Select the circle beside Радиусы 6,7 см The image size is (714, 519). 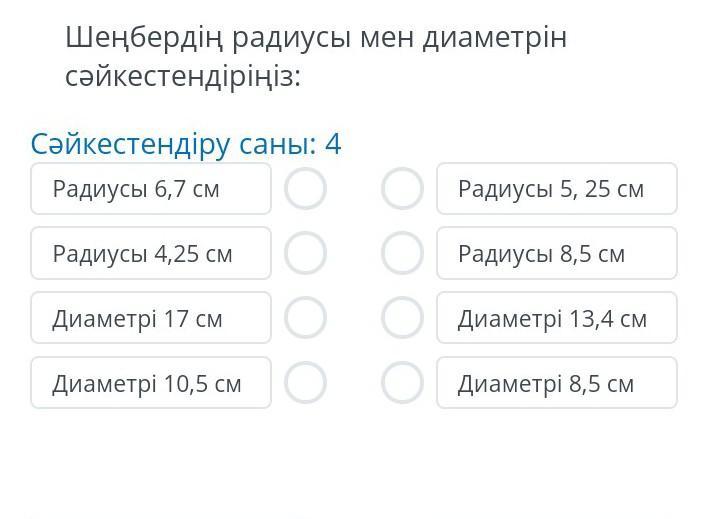[x=305, y=188]
